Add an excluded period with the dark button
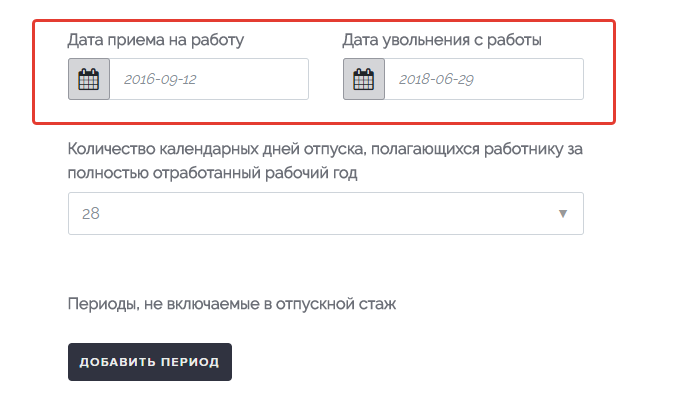 click(150, 362)
